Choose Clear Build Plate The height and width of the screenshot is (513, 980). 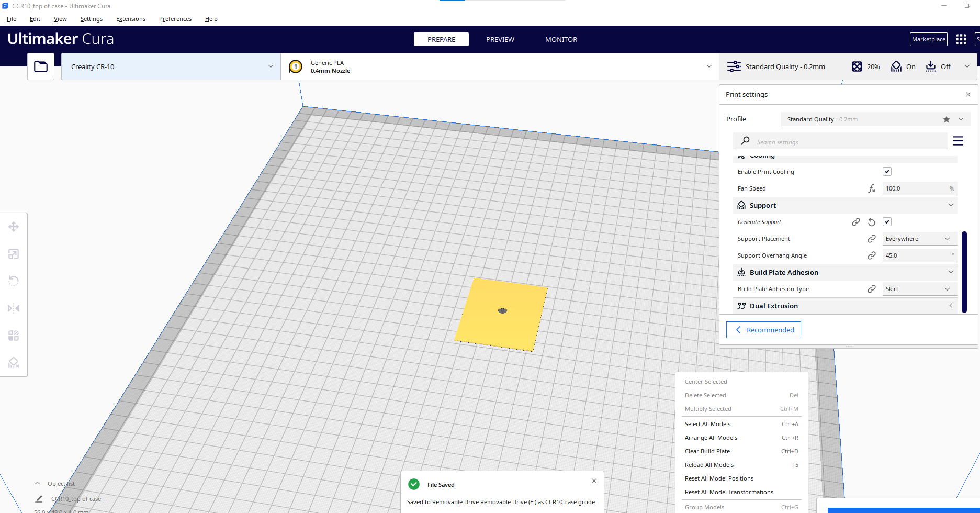tap(741, 451)
